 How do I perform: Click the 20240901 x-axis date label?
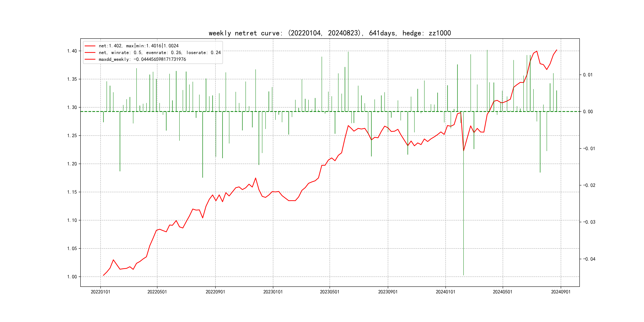[561, 292]
